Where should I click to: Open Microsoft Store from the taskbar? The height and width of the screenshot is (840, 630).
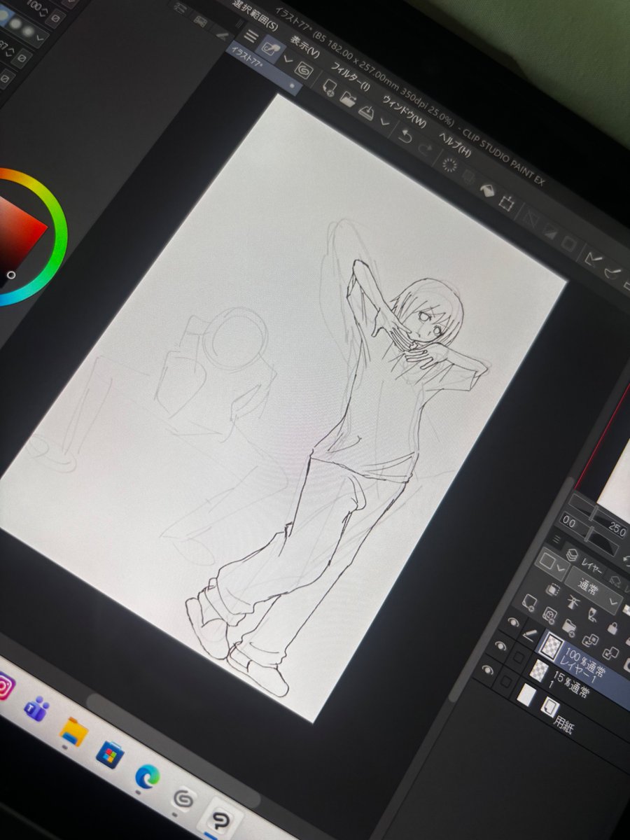[x=110, y=755]
